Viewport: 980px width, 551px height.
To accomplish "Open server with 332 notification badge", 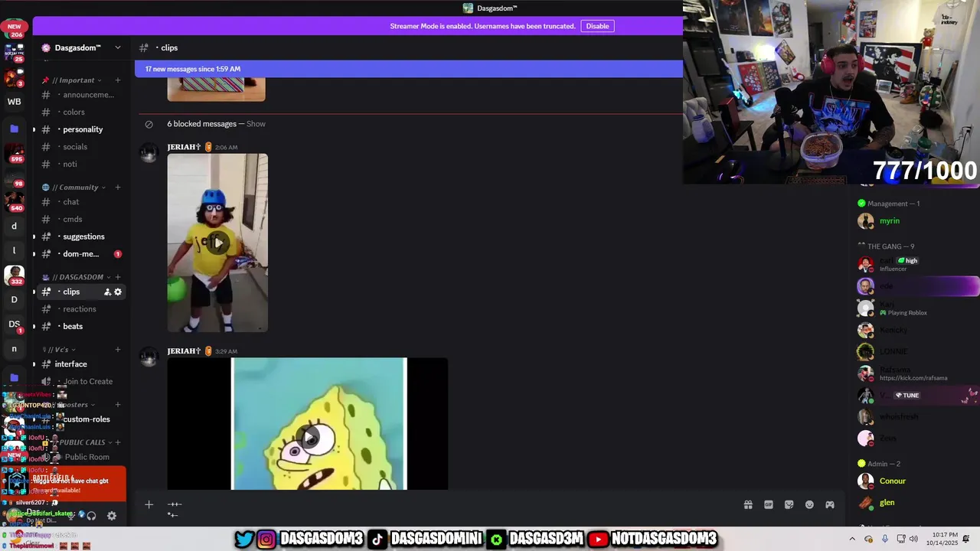I will point(14,275).
